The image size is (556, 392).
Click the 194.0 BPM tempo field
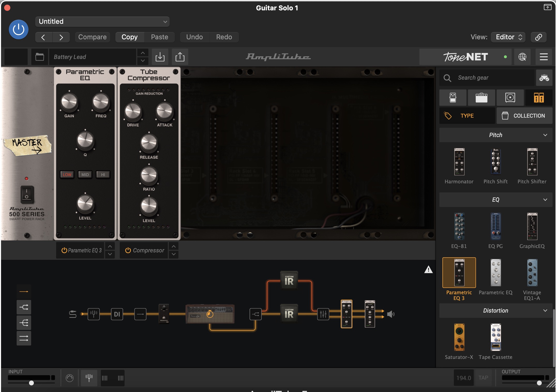pyautogui.click(x=464, y=378)
